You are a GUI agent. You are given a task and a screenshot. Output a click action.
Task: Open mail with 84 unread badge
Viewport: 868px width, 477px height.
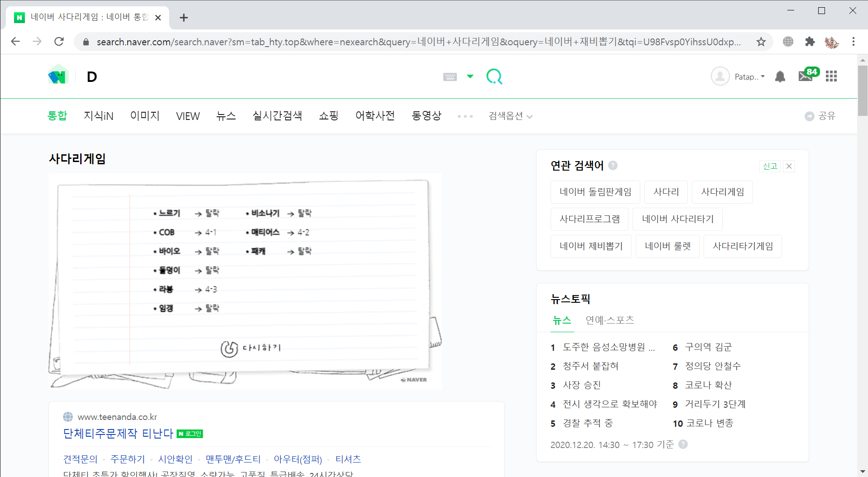(x=808, y=75)
